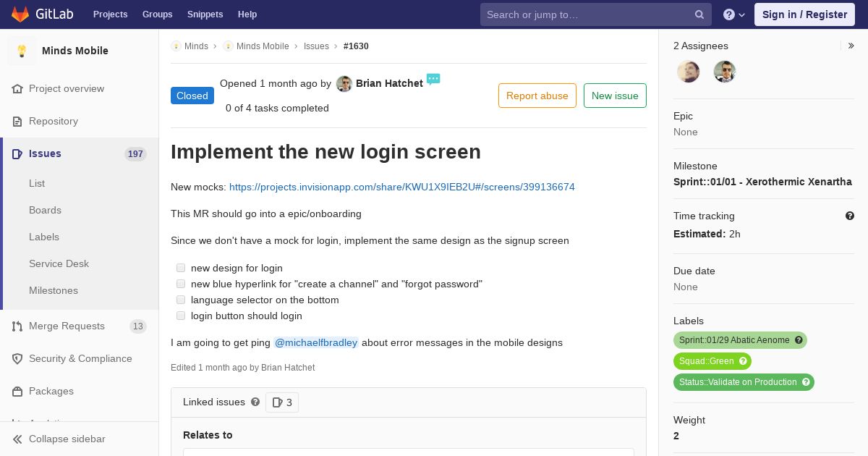The height and width of the screenshot is (456, 868).
Task: Open the Issues List sub-item
Action: click(37, 183)
